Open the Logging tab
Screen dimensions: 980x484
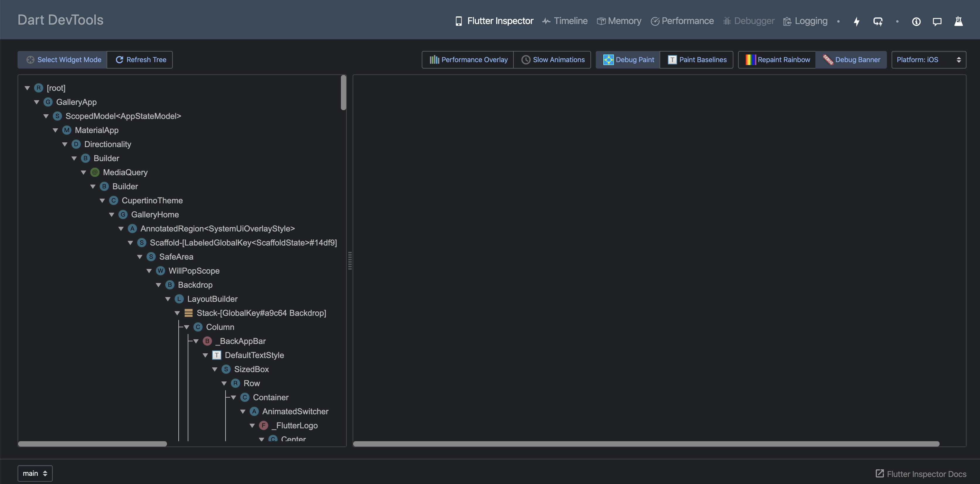pyautogui.click(x=805, y=21)
